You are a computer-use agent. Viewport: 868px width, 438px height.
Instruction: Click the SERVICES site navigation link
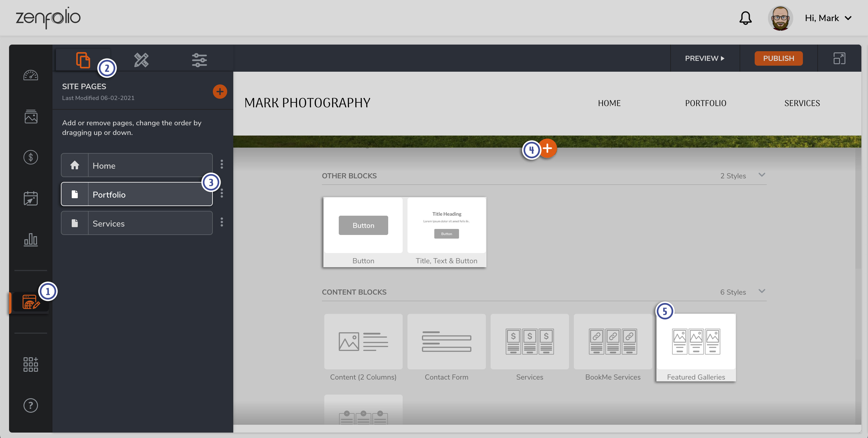click(x=802, y=103)
